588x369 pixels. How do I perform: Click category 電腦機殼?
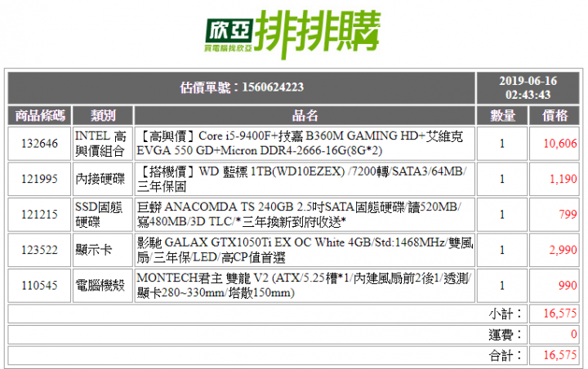pos(100,286)
